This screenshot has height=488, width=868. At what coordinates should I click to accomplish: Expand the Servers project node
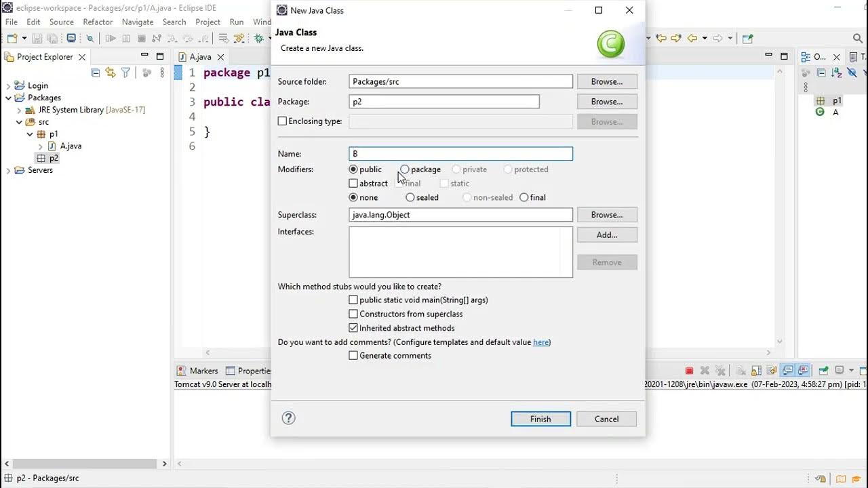coord(8,171)
